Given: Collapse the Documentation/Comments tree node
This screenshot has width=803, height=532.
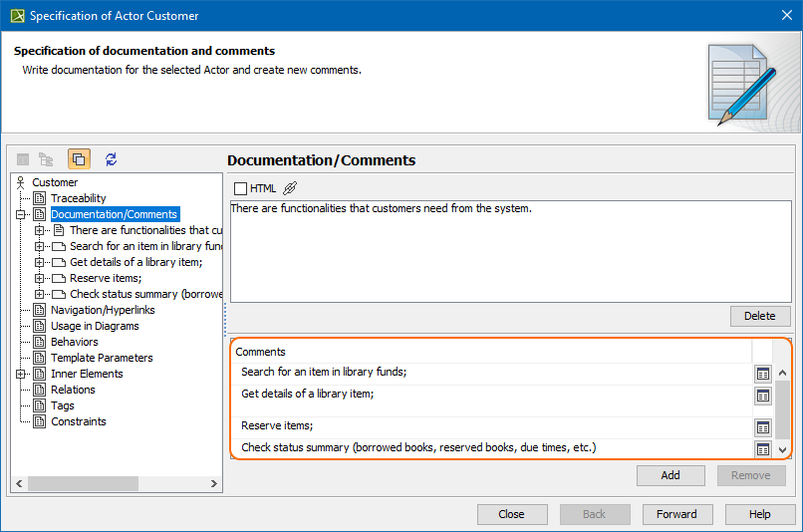Looking at the screenshot, I should click(x=21, y=214).
